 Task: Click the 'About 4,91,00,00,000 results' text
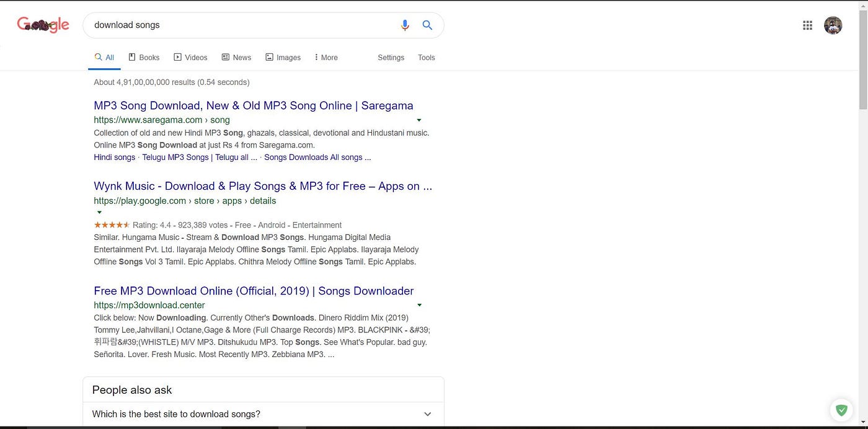click(x=172, y=82)
